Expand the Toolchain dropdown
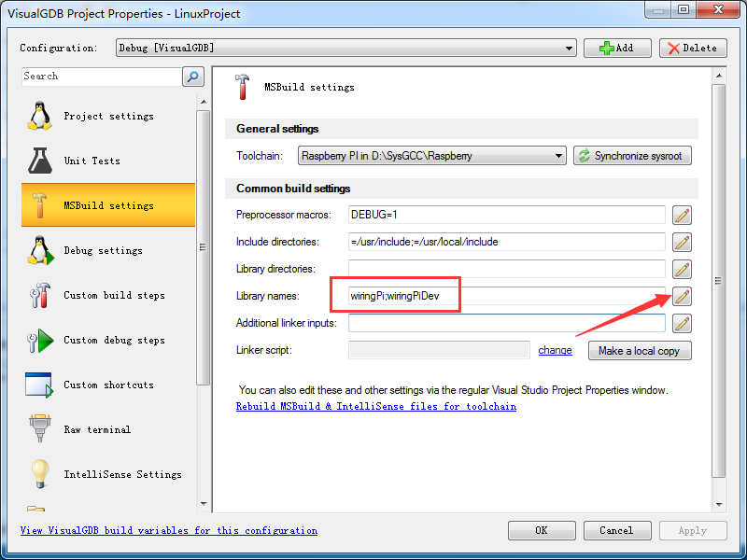The image size is (747, 560). (558, 156)
